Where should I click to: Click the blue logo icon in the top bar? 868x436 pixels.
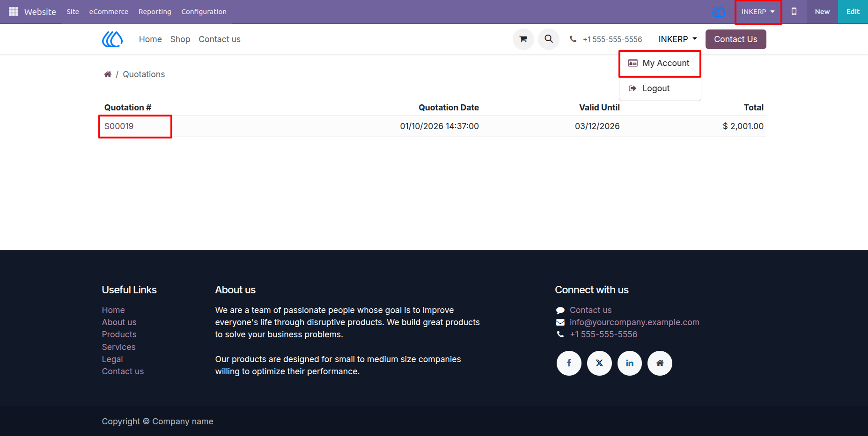point(719,12)
